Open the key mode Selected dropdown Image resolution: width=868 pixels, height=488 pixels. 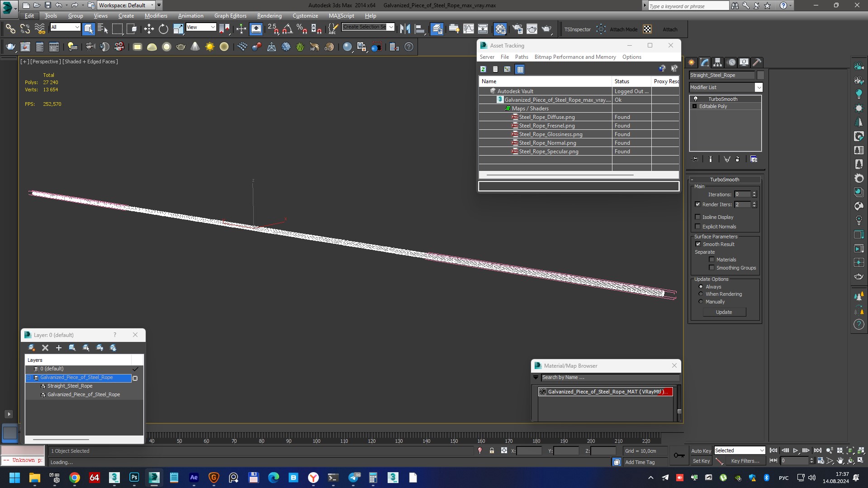(x=739, y=450)
